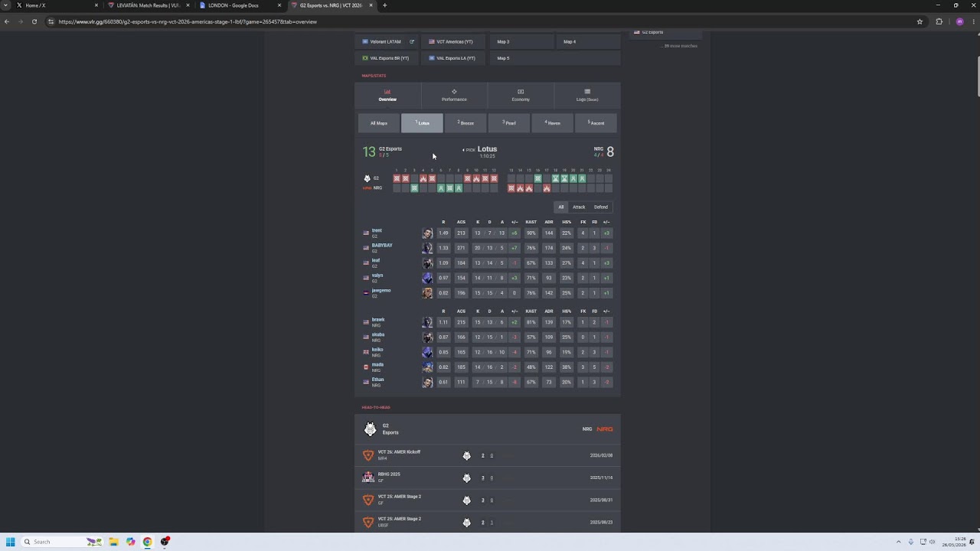The image size is (980, 551).
Task: Switch to the Overview stats tab
Action: (387, 95)
